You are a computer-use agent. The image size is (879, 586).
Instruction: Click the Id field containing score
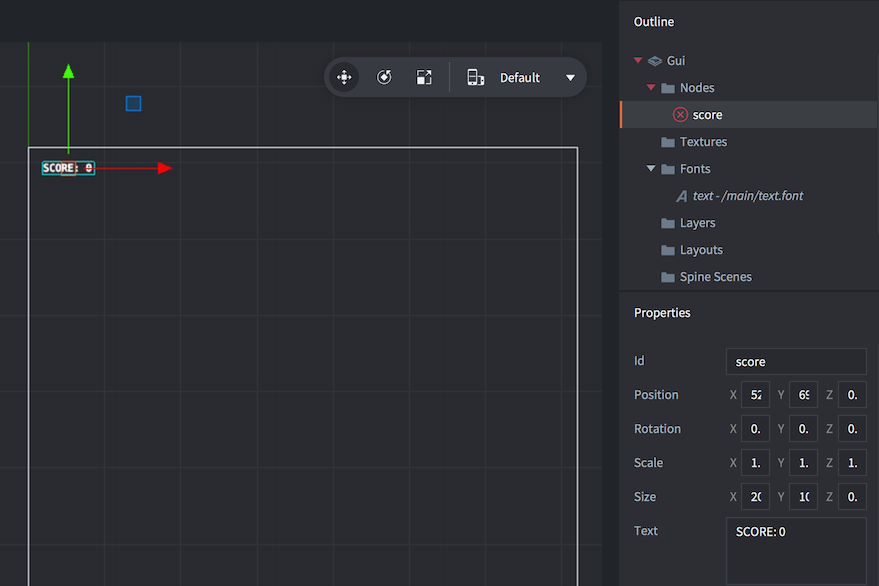[x=795, y=362]
